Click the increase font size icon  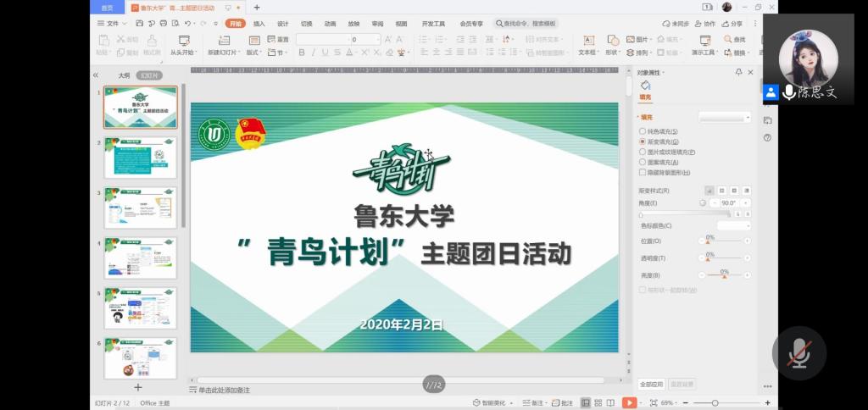(x=388, y=39)
